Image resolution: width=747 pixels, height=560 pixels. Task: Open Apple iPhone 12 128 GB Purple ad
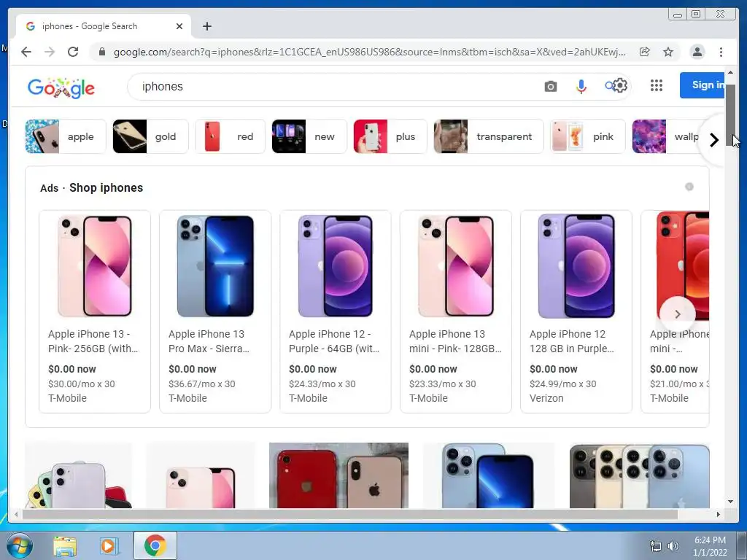[x=576, y=311]
